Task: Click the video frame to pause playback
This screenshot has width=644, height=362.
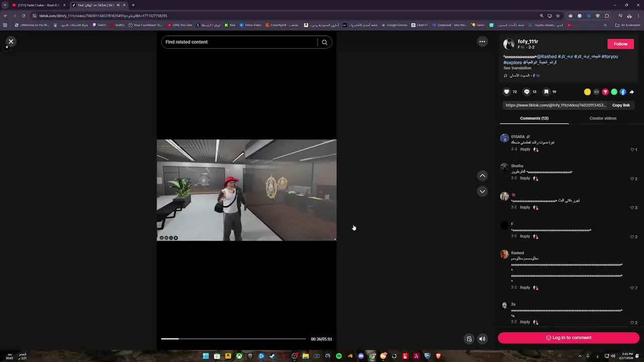Action: click(x=247, y=190)
